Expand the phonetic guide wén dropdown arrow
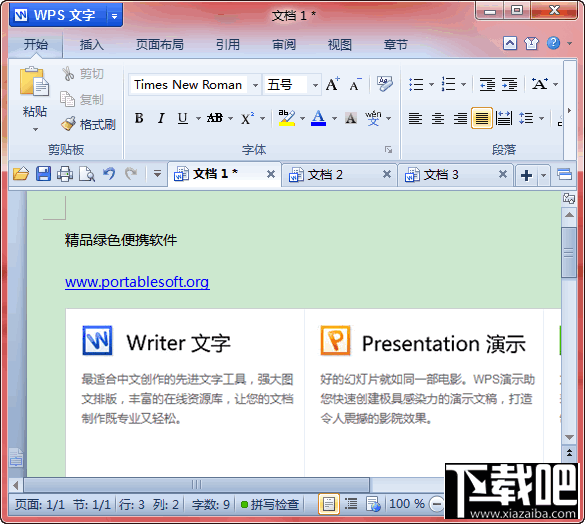The image size is (585, 524). 389,119
